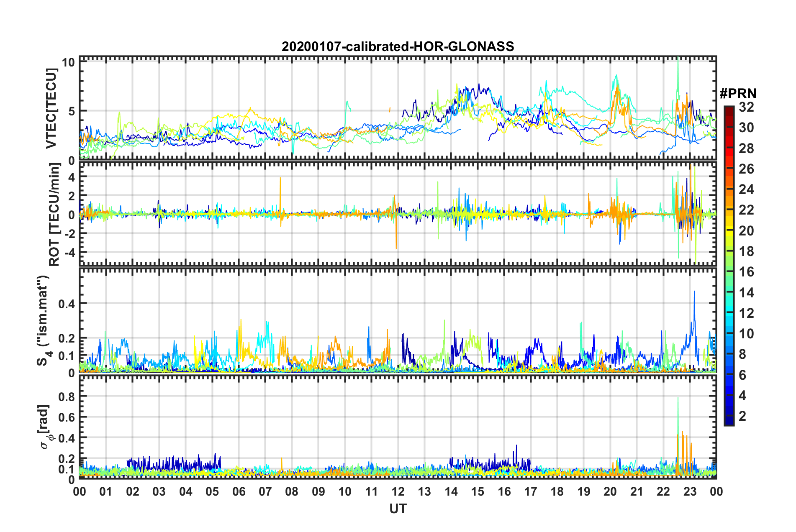The height and width of the screenshot is (532, 796).
Task: Click the plot title 20200107-calibrated-HOR-GLONASS
Action: [x=398, y=46]
